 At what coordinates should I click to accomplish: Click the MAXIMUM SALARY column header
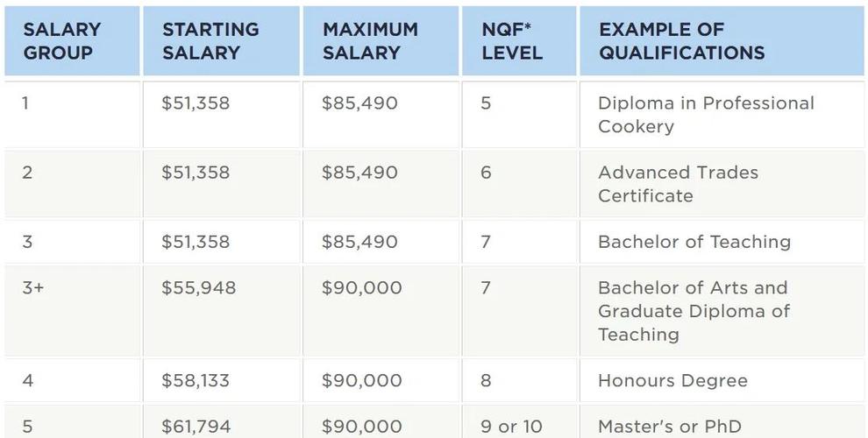click(x=370, y=41)
